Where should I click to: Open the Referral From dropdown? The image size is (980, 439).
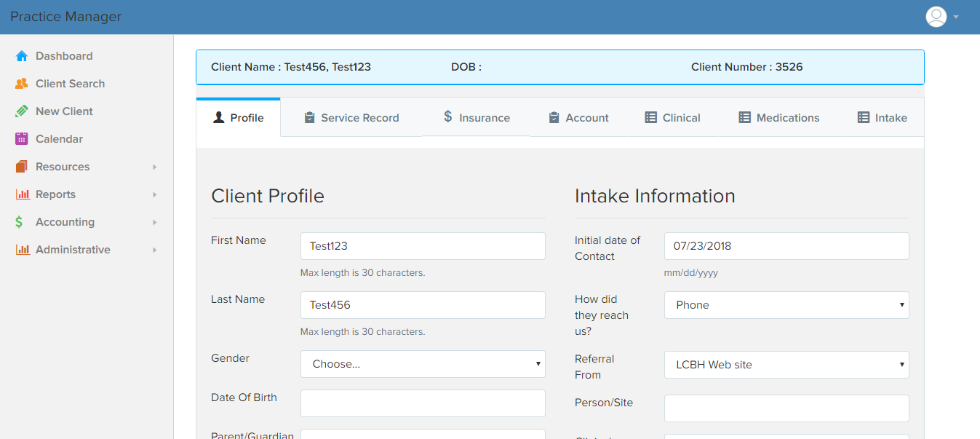pyautogui.click(x=786, y=365)
